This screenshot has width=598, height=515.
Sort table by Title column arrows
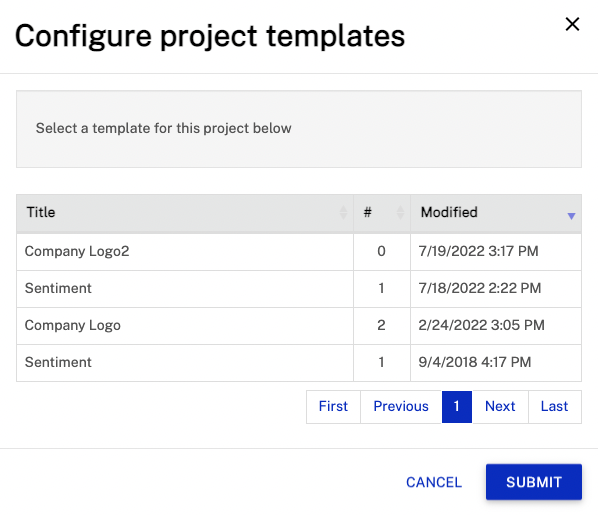[343, 212]
